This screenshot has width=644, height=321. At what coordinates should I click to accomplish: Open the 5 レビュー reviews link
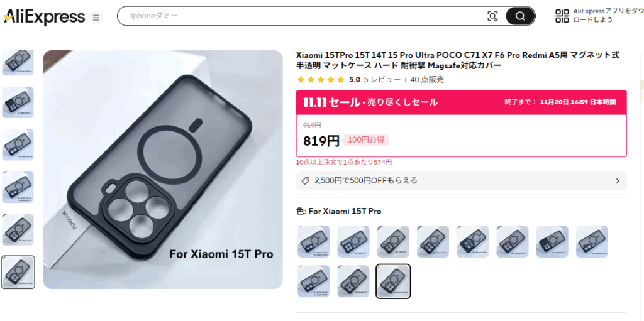click(382, 80)
